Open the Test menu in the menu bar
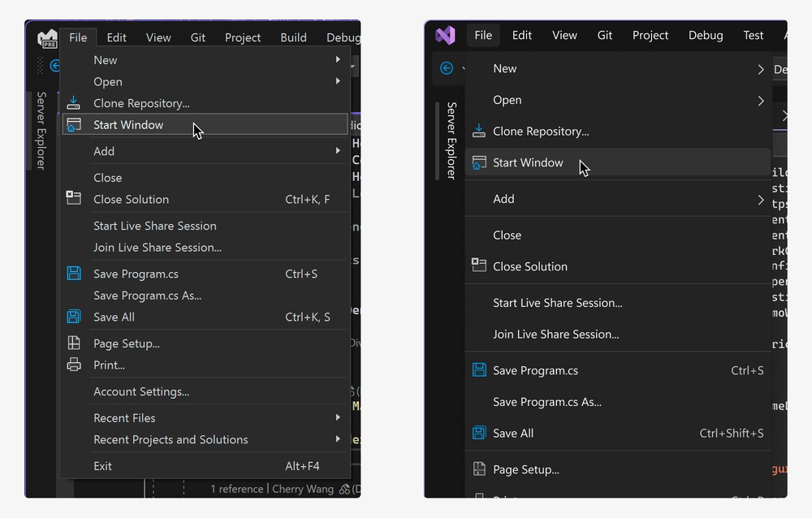 (753, 35)
